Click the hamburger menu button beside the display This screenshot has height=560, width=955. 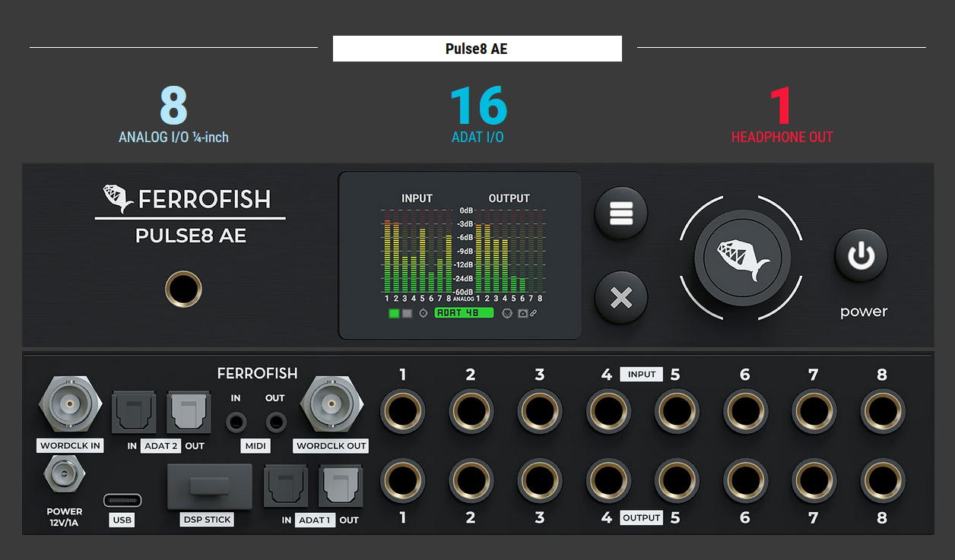point(621,214)
